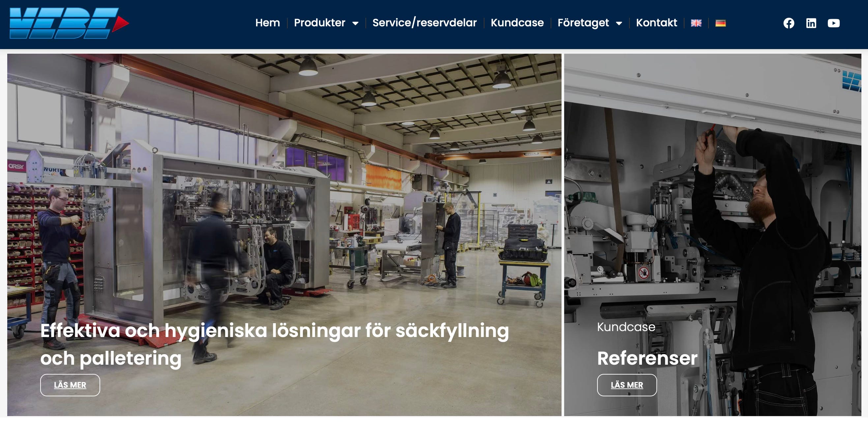
Task: Expand the Företaget dropdown arrow
Action: pyautogui.click(x=619, y=23)
